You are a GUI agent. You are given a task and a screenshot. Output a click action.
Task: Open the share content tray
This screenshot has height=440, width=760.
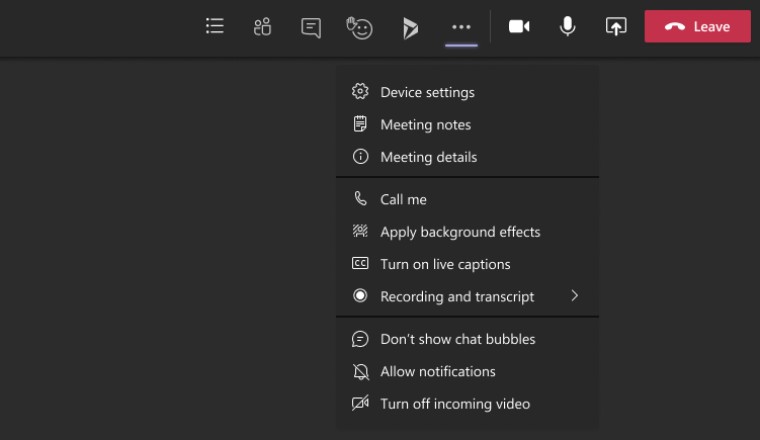pyautogui.click(x=616, y=27)
